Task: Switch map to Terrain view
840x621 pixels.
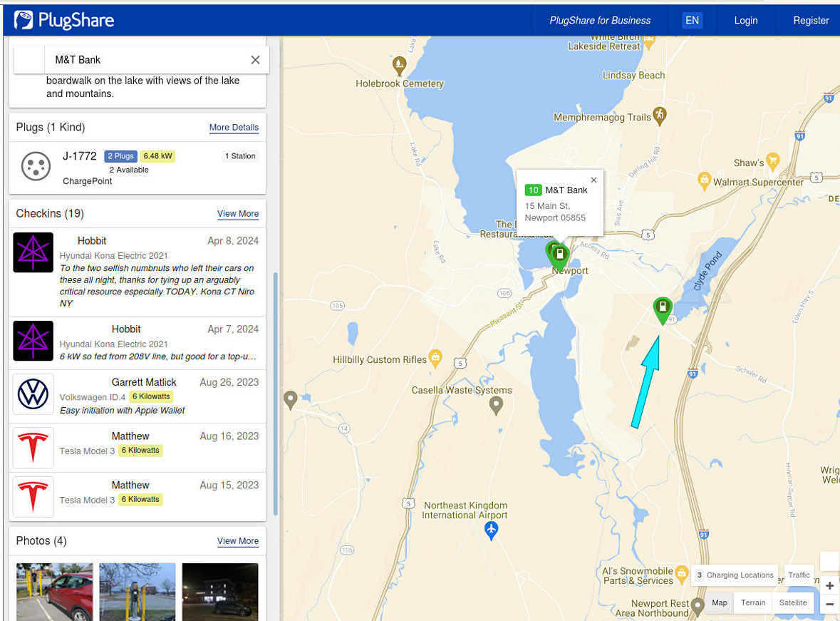Action: (x=752, y=602)
